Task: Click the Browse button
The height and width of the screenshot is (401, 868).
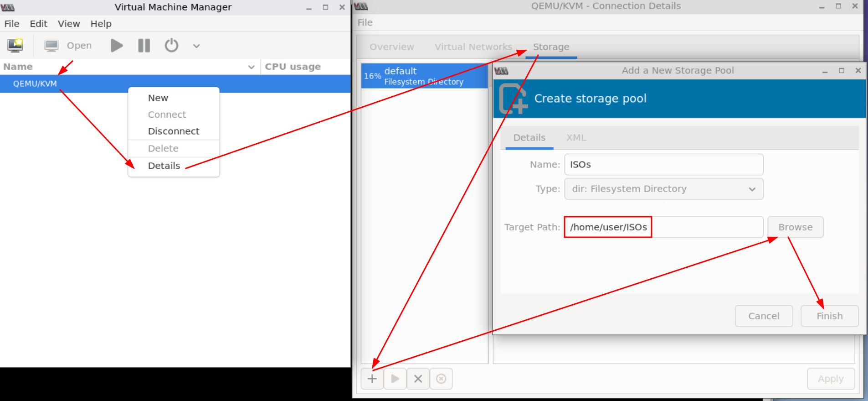Action: click(796, 227)
